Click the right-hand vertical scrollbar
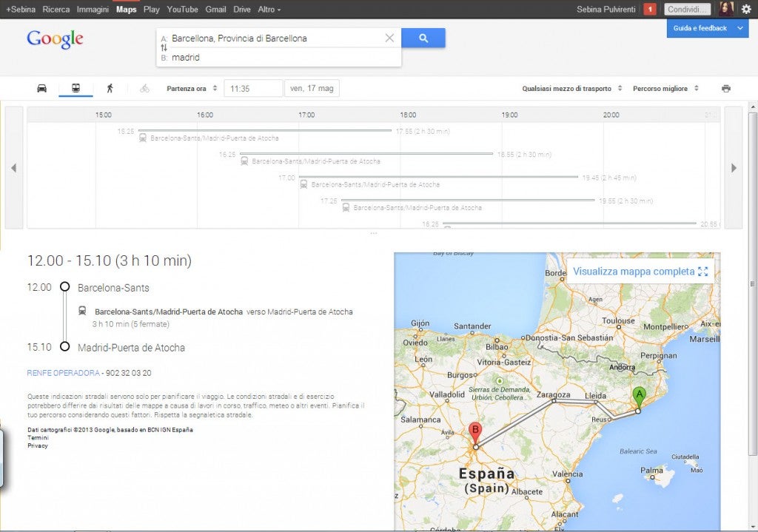Screen dimensions: 758x532 point(753,284)
